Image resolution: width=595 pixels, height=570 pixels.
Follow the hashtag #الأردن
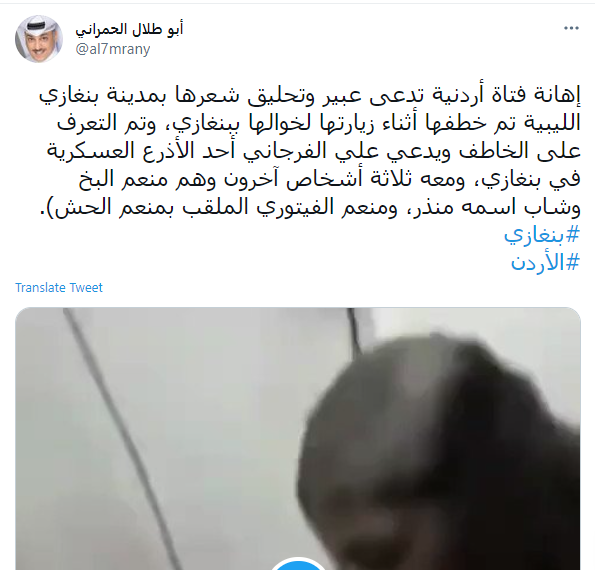click(x=545, y=262)
